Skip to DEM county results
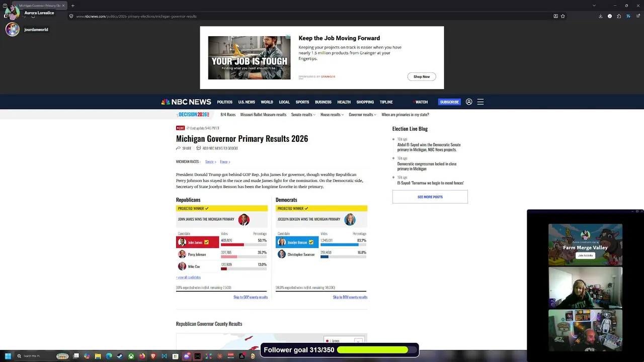Screen dimensions: 644x362 [x=350, y=297]
